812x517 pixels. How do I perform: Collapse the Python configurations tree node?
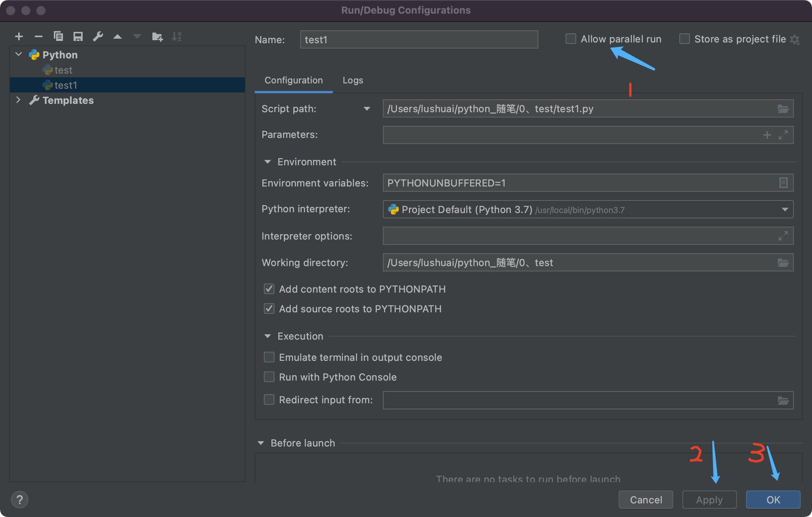pyautogui.click(x=19, y=55)
